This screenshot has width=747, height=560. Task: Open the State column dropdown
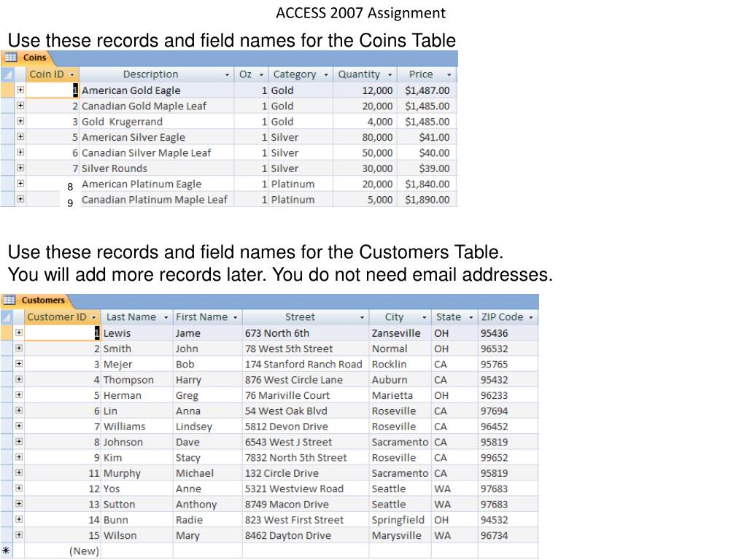pyautogui.click(x=471, y=318)
